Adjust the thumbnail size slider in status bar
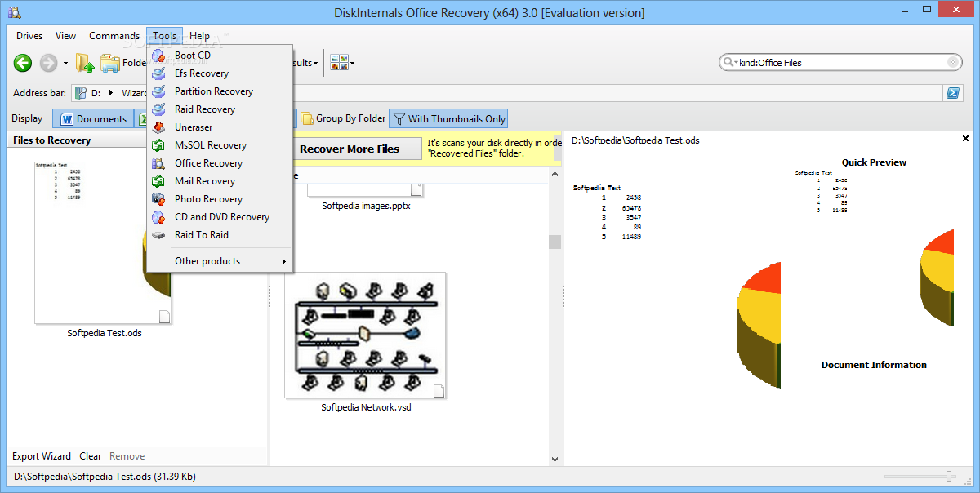The image size is (980, 493). tap(949, 476)
